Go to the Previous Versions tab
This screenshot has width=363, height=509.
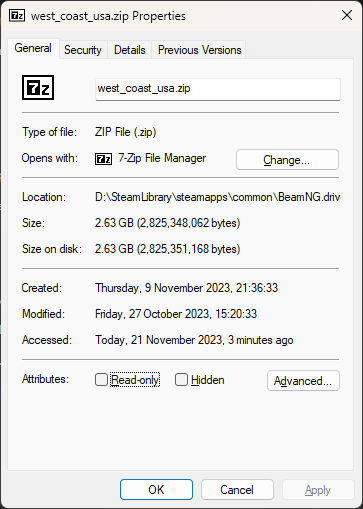click(x=199, y=50)
